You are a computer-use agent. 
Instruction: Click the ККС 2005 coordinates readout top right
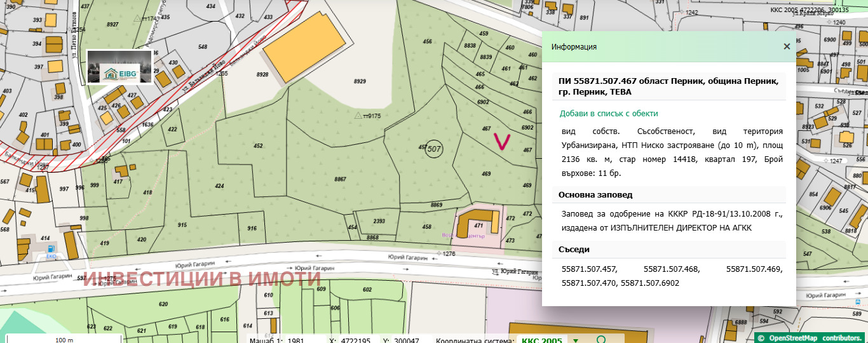tap(810, 10)
